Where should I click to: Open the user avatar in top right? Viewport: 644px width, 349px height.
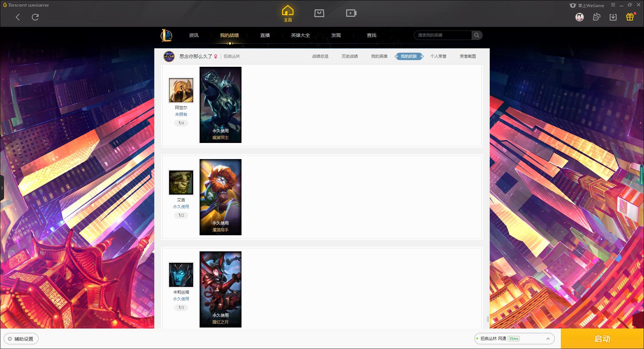point(580,17)
